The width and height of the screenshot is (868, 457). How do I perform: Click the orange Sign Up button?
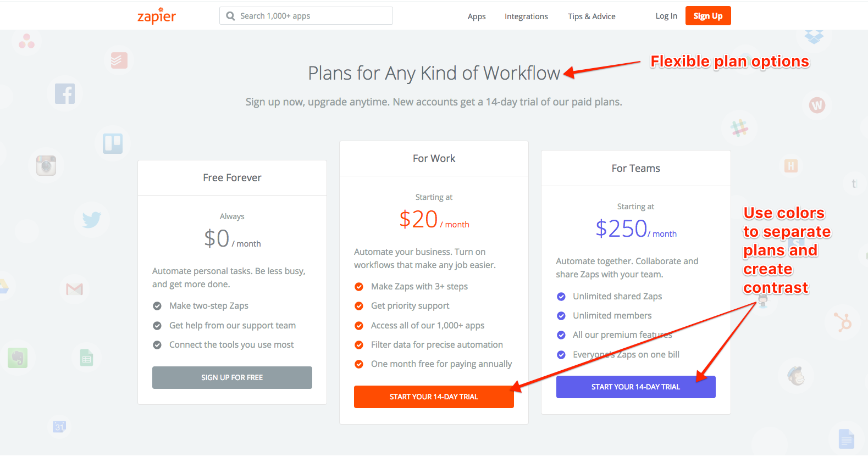point(708,16)
